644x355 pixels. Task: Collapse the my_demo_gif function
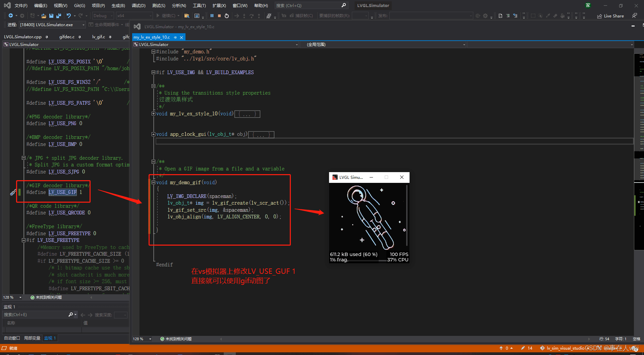click(153, 183)
